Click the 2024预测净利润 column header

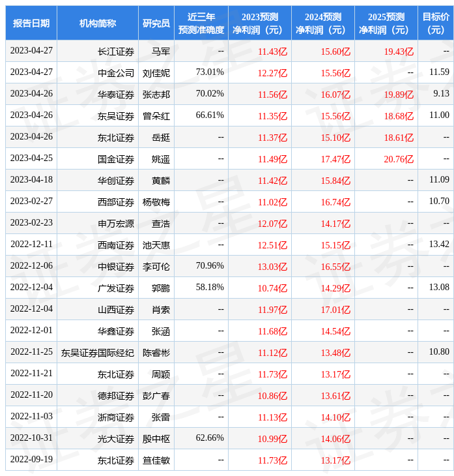point(322,23)
